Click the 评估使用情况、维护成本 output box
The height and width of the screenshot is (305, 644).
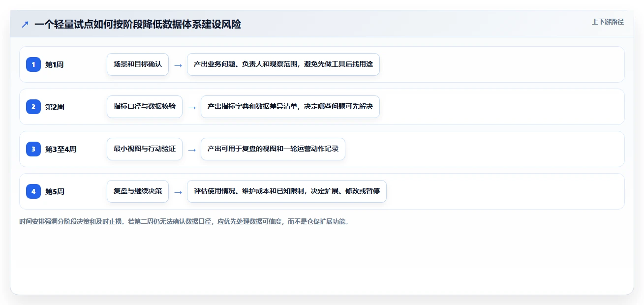[287, 191]
